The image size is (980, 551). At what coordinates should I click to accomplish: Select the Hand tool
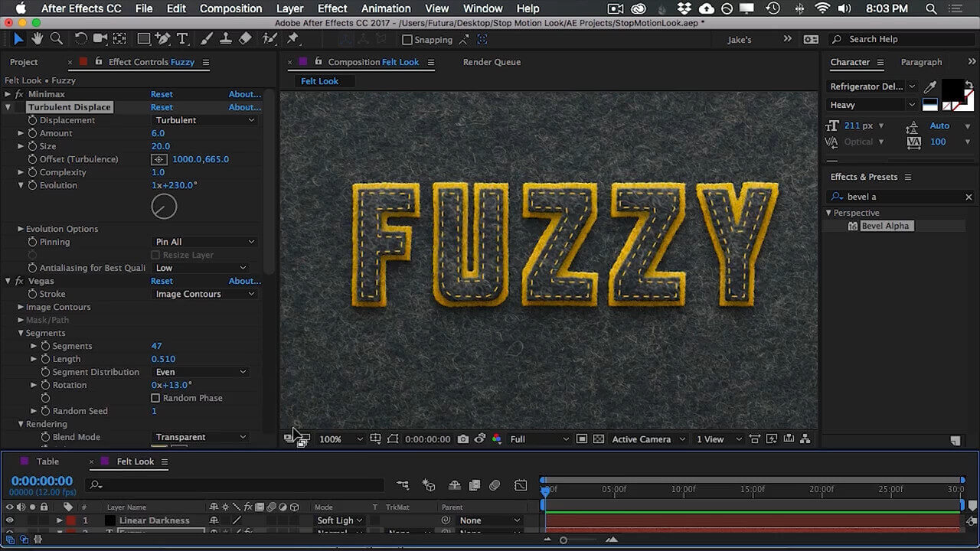point(37,38)
